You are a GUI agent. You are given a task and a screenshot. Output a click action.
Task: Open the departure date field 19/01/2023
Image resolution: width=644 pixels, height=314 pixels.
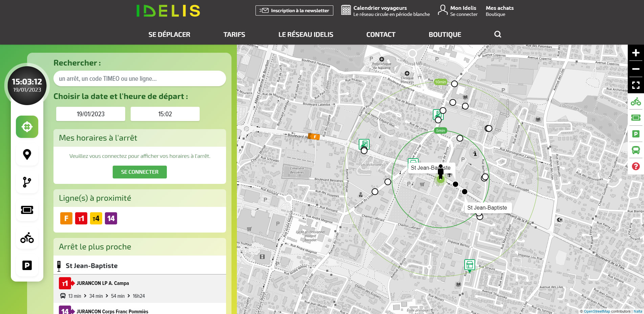point(91,114)
